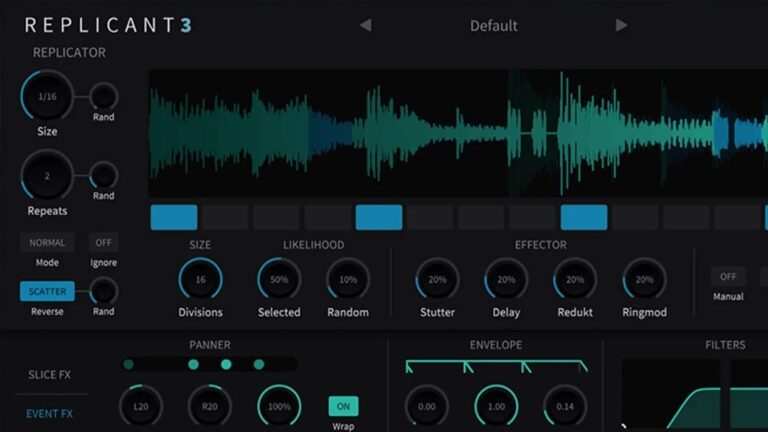Toggle the ninth blue sequencer step
Image resolution: width=768 pixels, height=432 pixels.
click(x=584, y=217)
